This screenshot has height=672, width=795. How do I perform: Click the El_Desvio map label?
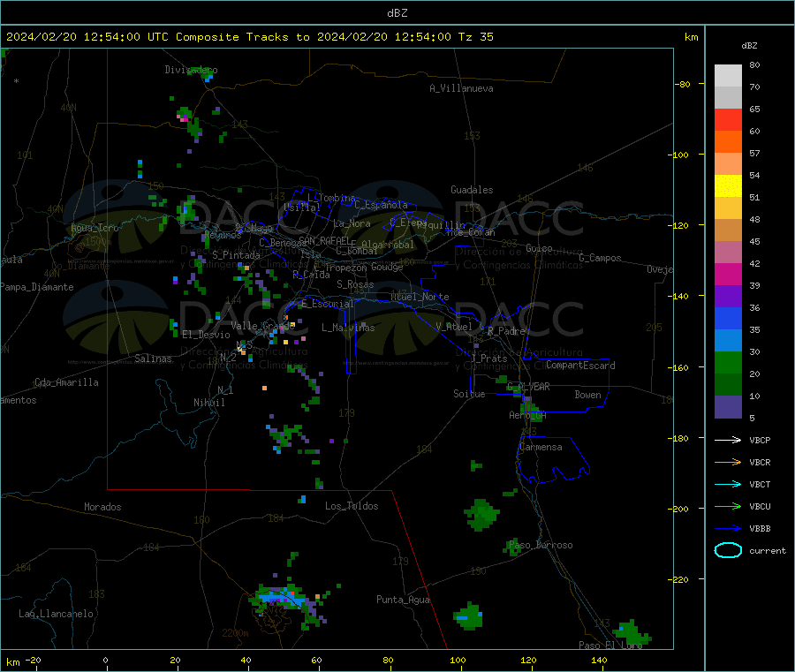coord(207,335)
